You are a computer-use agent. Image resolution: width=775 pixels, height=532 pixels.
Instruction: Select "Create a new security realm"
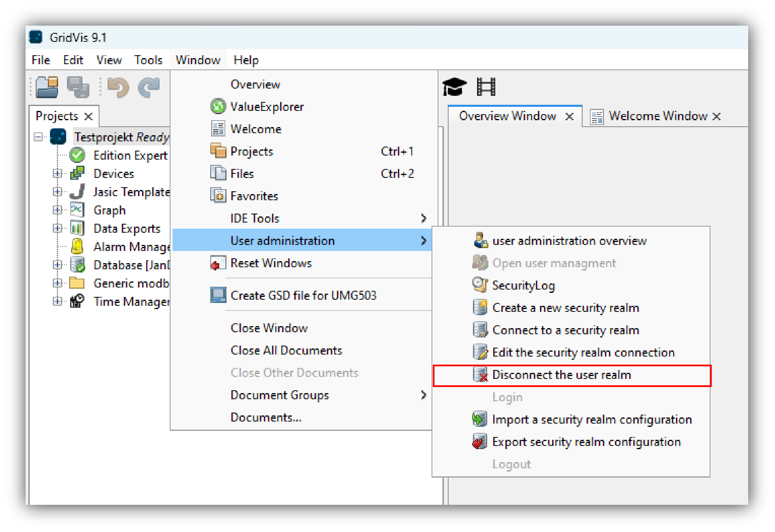pyautogui.click(x=565, y=307)
